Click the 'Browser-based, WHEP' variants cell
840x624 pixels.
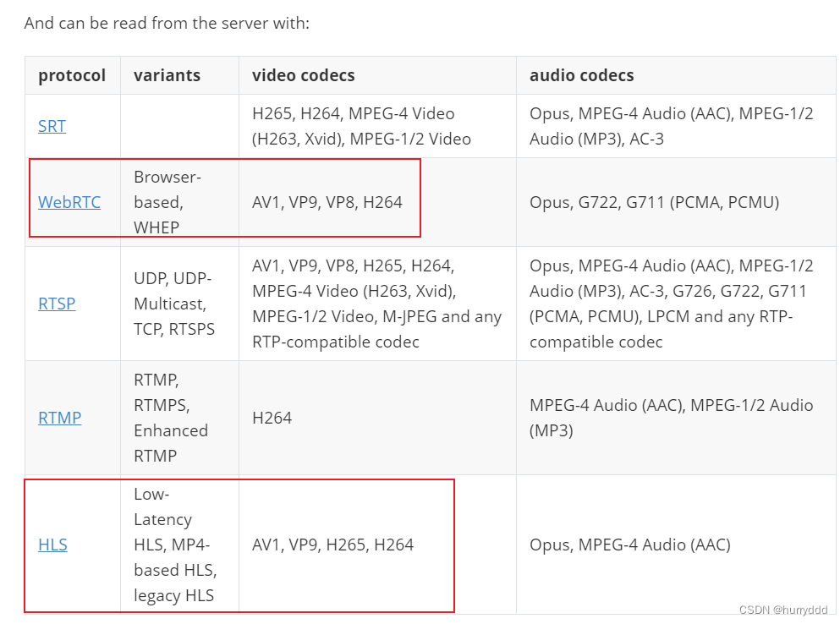[x=179, y=202]
